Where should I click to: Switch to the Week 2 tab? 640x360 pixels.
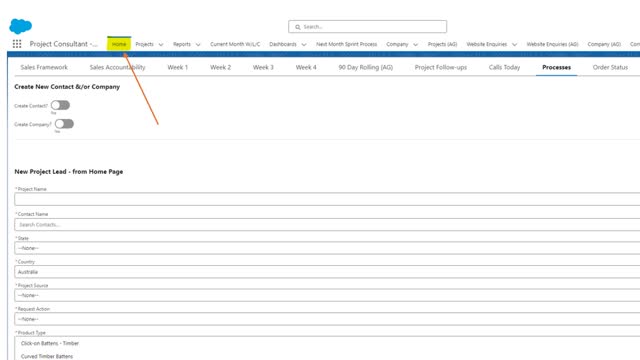pyautogui.click(x=220, y=67)
